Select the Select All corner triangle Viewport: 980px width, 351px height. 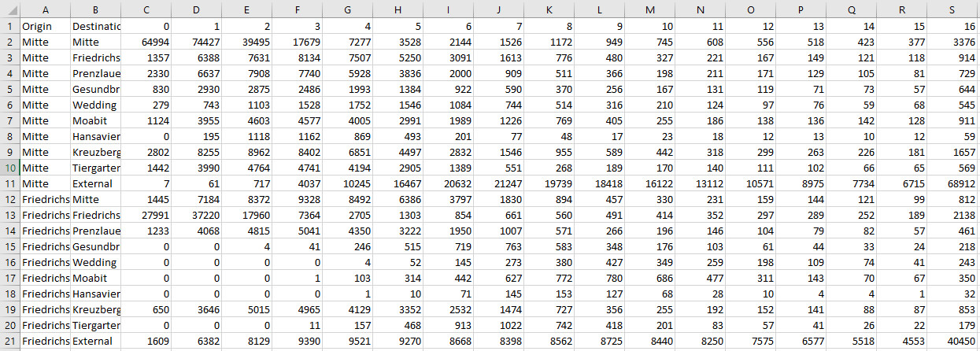9,9
